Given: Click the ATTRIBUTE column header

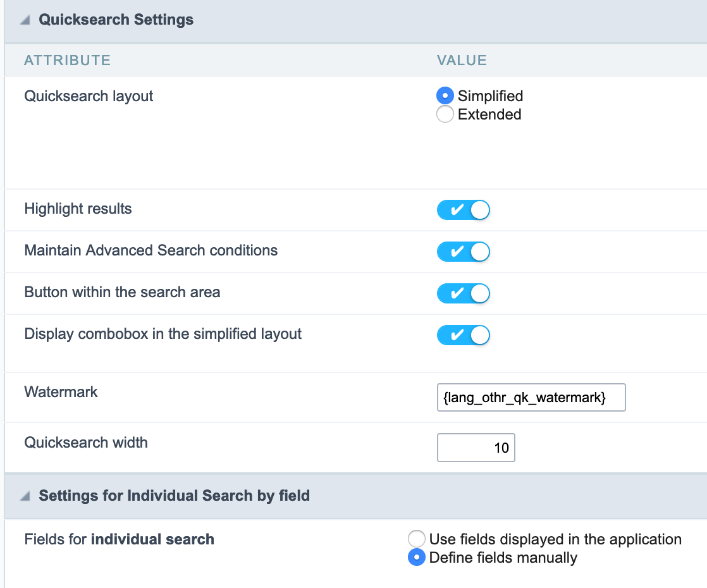Looking at the screenshot, I should [67, 61].
